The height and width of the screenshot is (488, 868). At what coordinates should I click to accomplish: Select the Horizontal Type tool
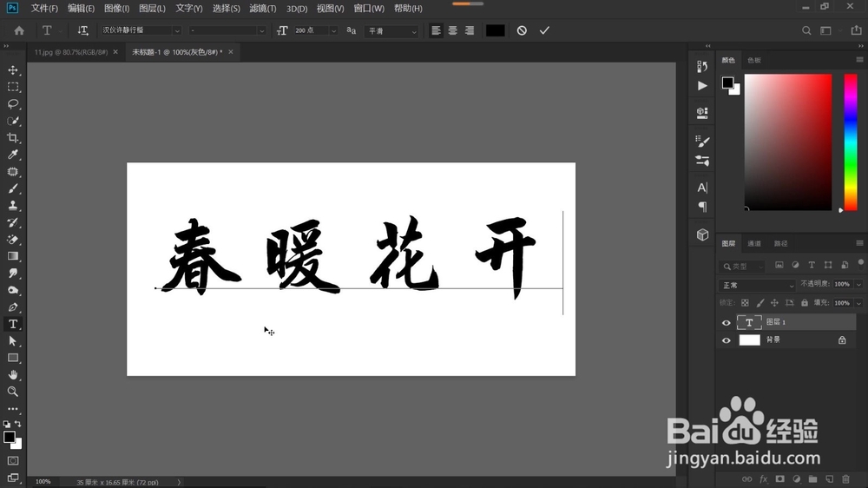point(13,324)
